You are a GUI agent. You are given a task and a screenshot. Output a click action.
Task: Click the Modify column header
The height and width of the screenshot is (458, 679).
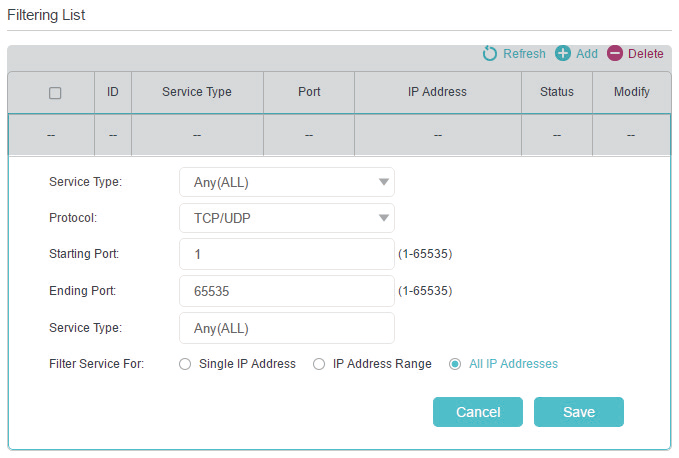pos(631,92)
